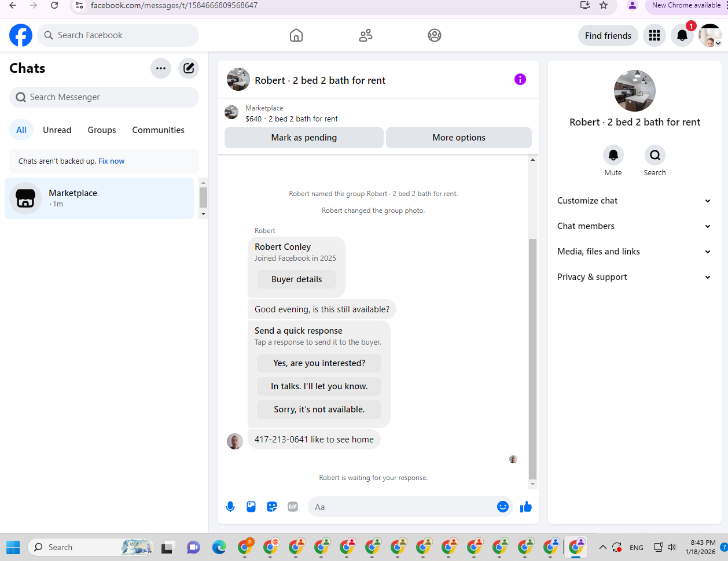
Task: Focus the Search Messenger field
Action: (104, 97)
